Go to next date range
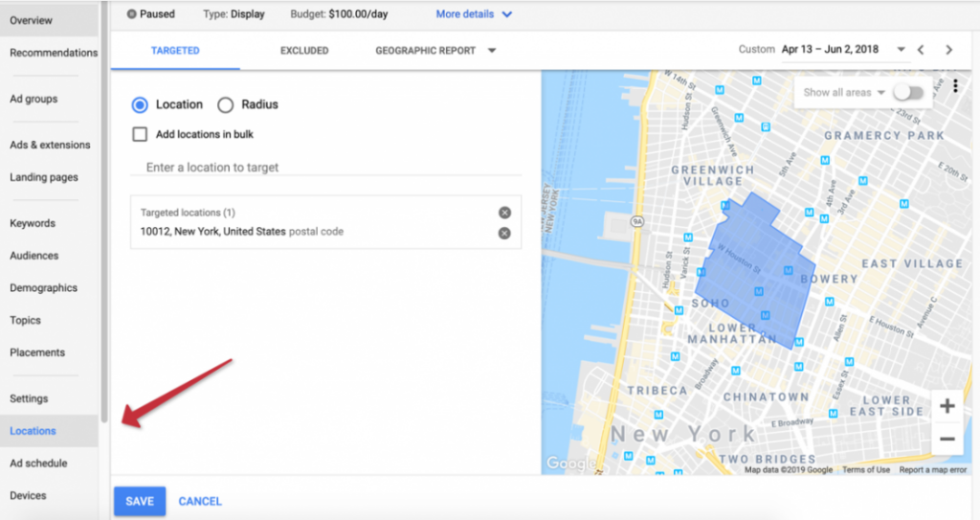Screen dimensions: 980x520 (x=948, y=50)
